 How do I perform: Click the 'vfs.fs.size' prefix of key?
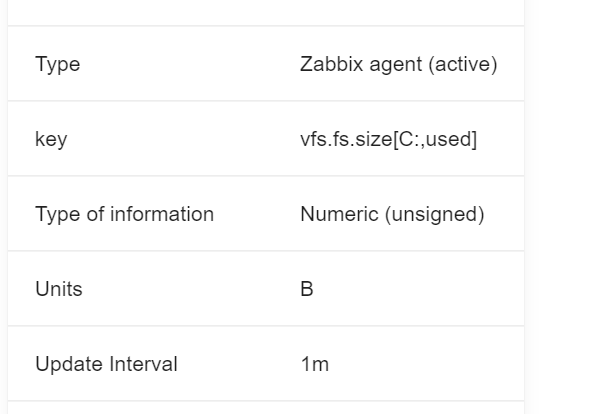(346, 139)
